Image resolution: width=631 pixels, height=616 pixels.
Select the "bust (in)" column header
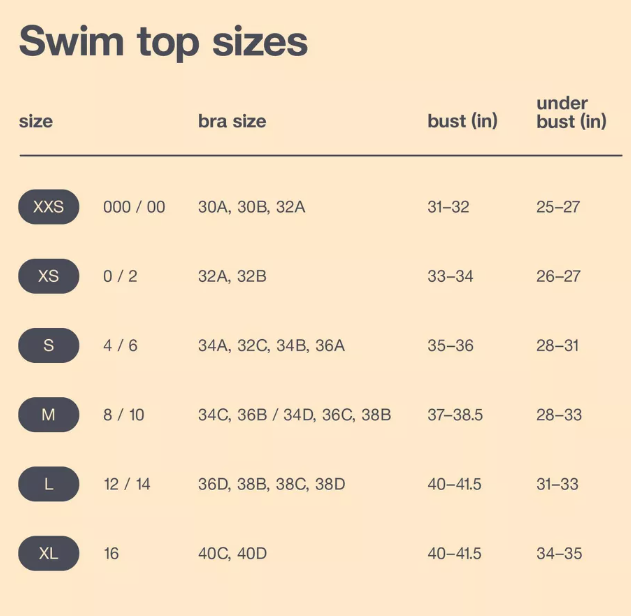462,122
